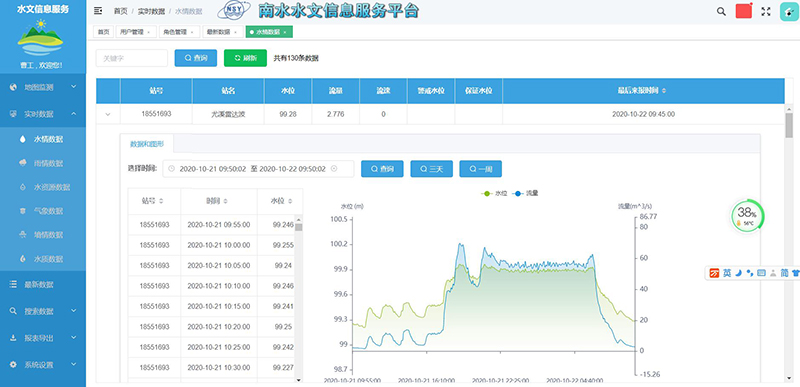Screen dimensions: 800x387
Task: Click the 一周 button
Action: (x=481, y=169)
